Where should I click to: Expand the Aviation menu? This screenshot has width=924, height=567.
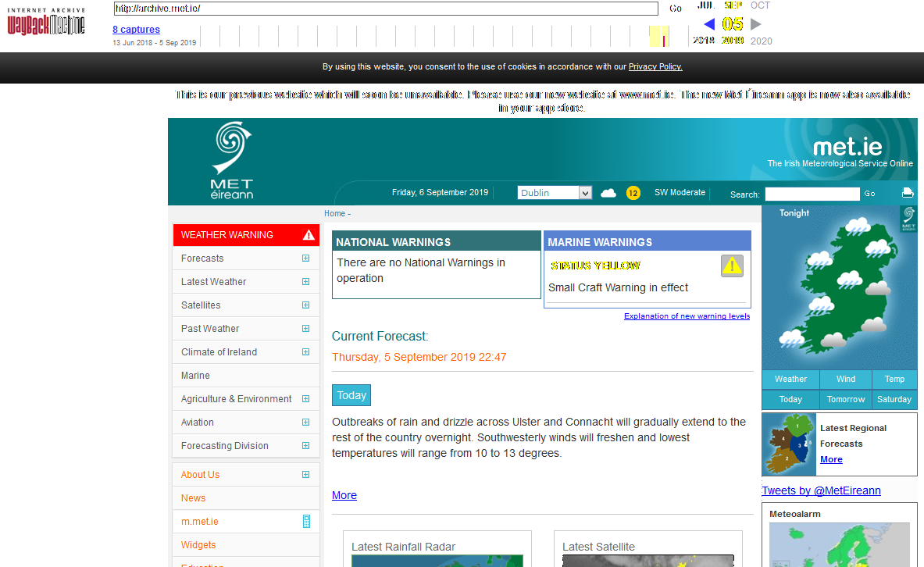[306, 422]
